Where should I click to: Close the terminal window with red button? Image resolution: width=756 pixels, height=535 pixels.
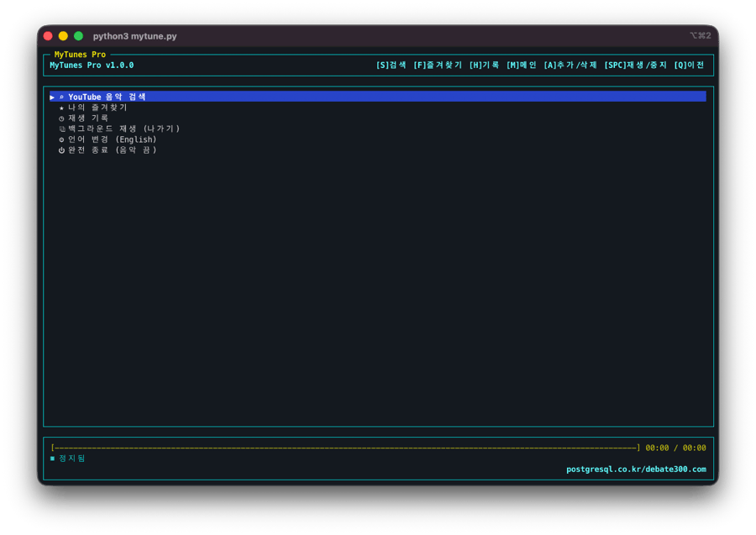[48, 36]
